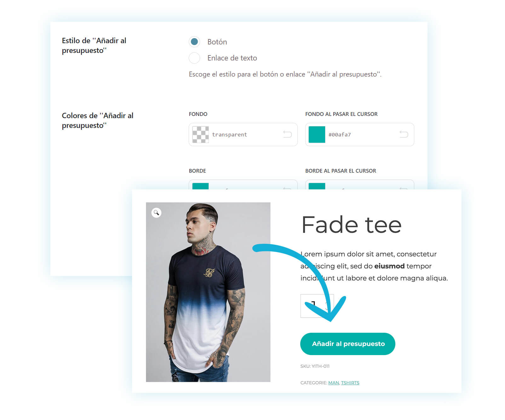Open the transparent Fondo color swatch
Screen dimensions: 505x420
[x=200, y=135]
